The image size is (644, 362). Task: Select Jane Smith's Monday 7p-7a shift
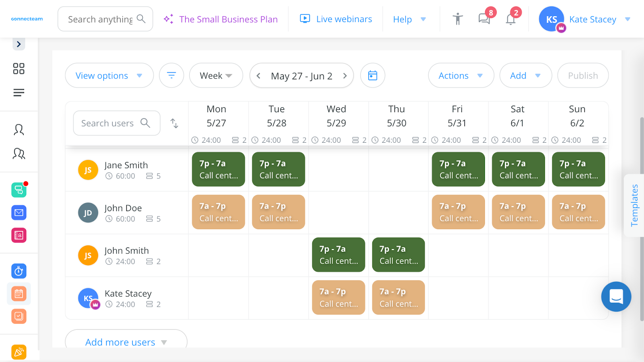pos(218,169)
